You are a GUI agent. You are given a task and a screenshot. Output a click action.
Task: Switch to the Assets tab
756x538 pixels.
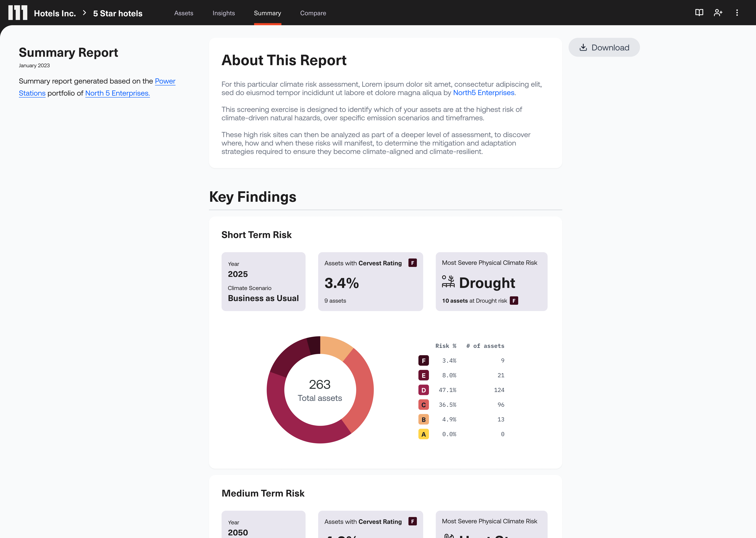tap(184, 13)
